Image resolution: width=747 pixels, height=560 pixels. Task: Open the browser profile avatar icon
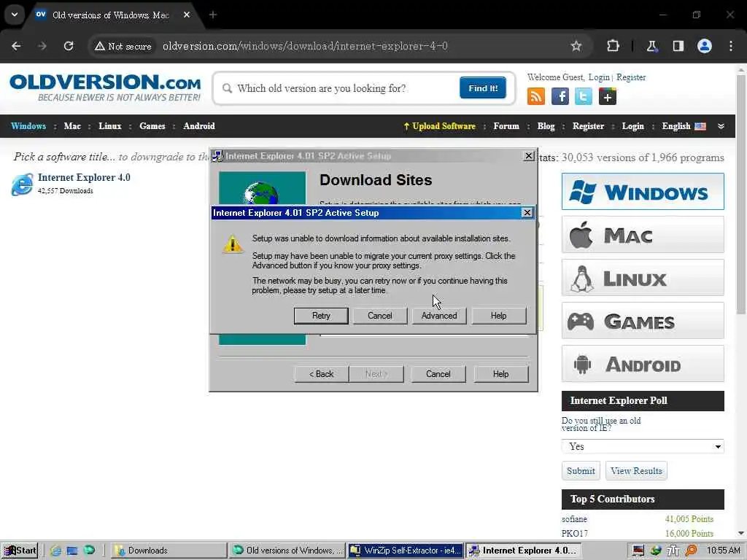point(705,46)
